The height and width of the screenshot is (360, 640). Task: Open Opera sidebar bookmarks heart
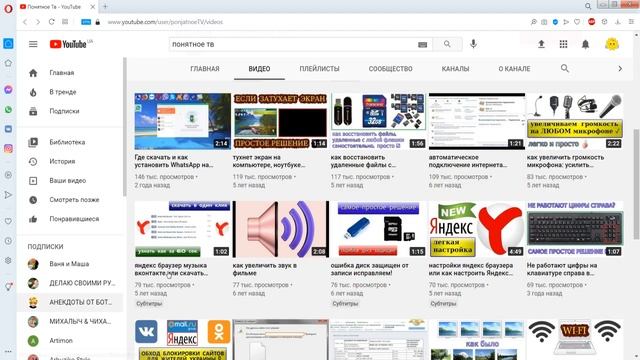(8, 221)
